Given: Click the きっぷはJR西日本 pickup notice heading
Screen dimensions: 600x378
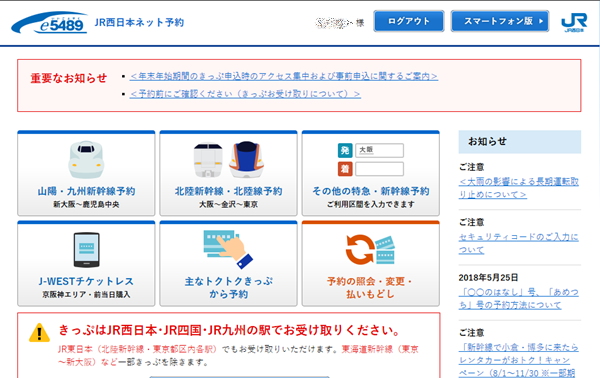Looking at the screenshot, I should point(230,330).
